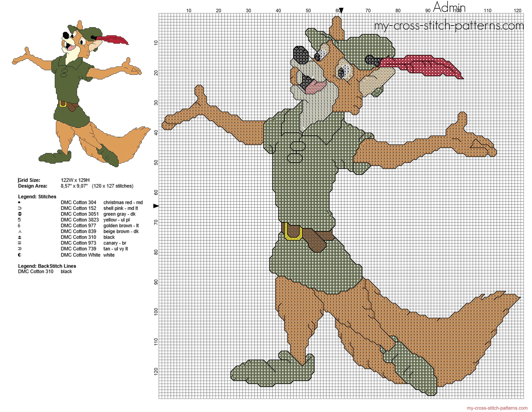Click the top center arrow marker on grid
Screen dimensions: 532x412
tap(341, 11)
